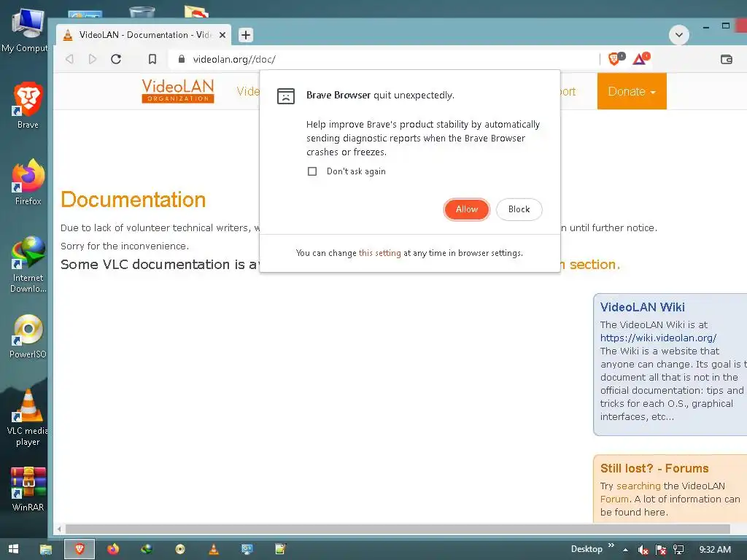This screenshot has height=560, width=747.
Task: Close the VideoLAN Documentation tab
Action: [222, 35]
